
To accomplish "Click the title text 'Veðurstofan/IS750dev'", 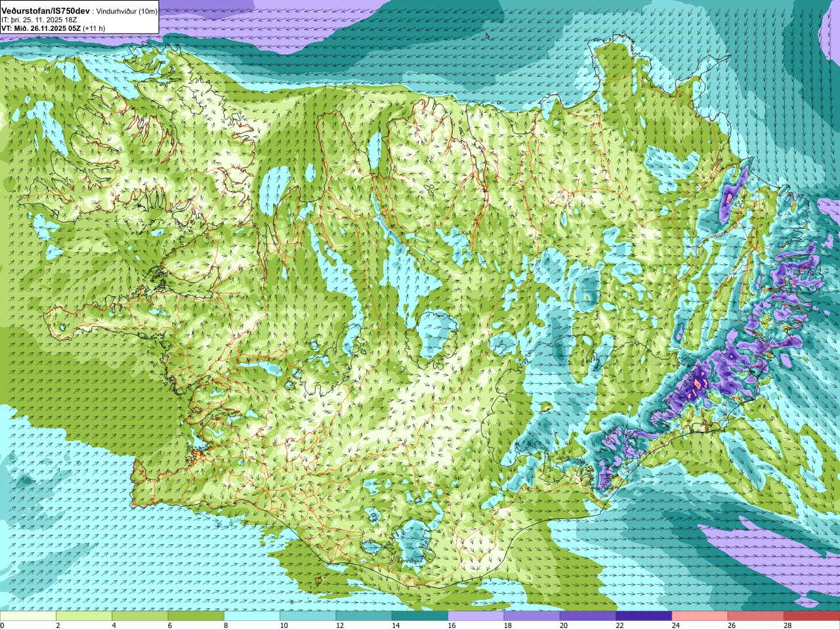I will coord(46,11).
